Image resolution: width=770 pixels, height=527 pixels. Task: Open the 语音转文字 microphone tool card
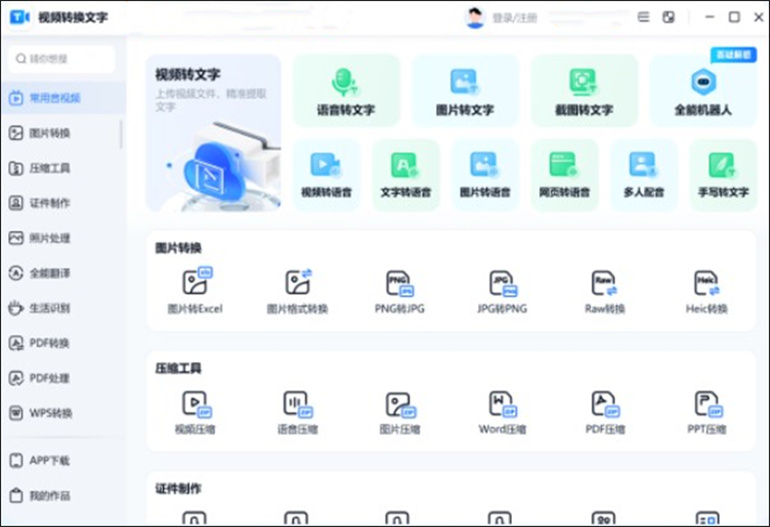tap(346, 91)
